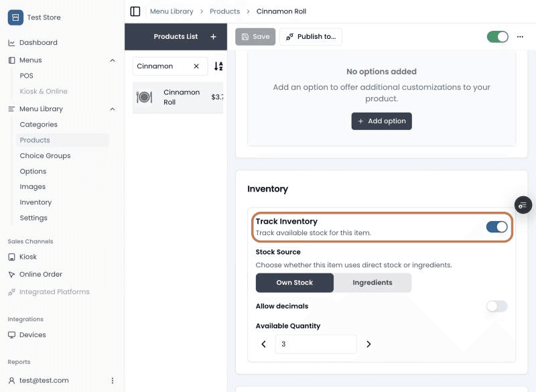Open Settings under Menu Library

pos(33,218)
